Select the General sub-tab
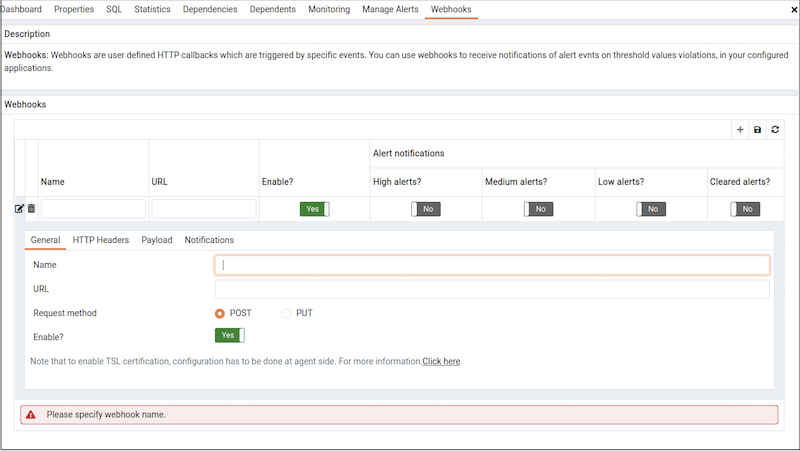800x451 pixels. click(45, 240)
